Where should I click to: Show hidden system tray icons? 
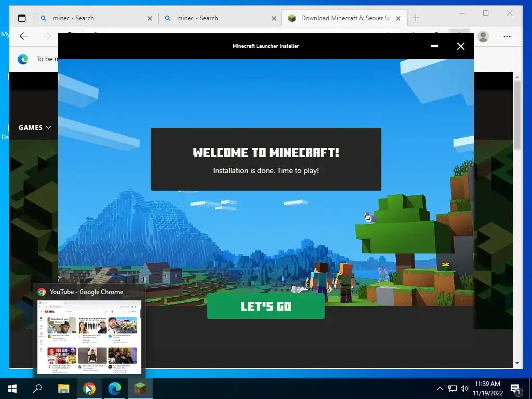tap(440, 389)
